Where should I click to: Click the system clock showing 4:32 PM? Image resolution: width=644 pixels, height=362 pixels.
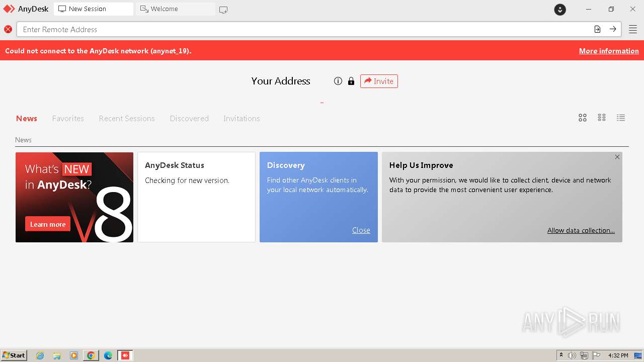pos(618,355)
